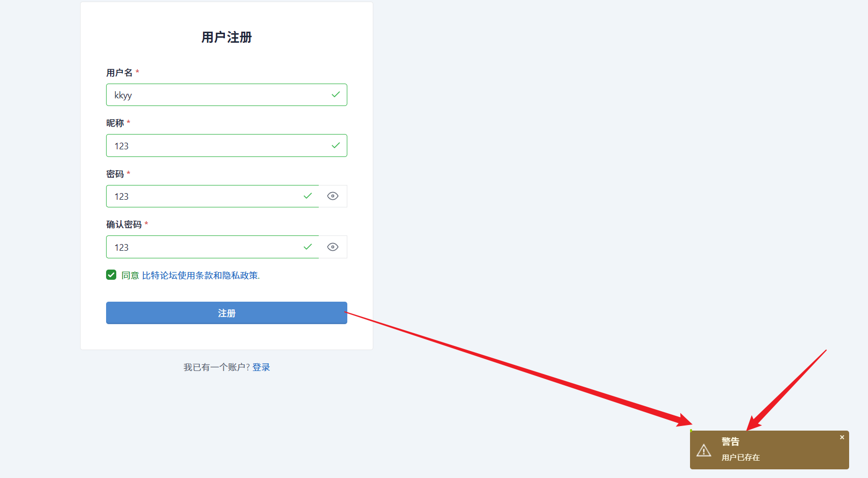
Task: Toggle visibility of the 确认密码 field
Action: 333,247
